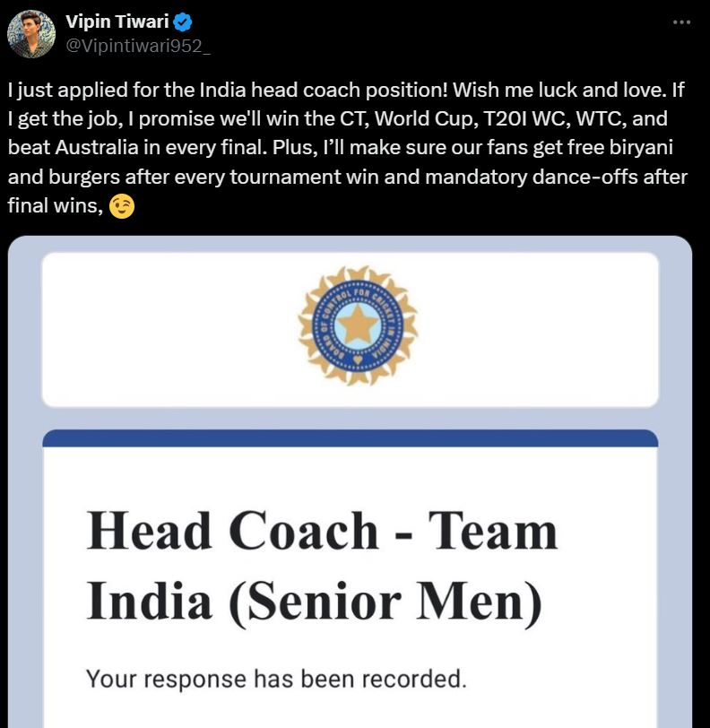Click the blue verified checkmark badge

tap(183, 22)
